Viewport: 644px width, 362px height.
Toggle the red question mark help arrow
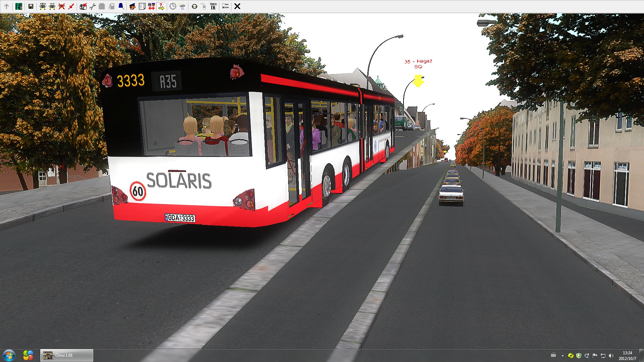click(x=161, y=6)
